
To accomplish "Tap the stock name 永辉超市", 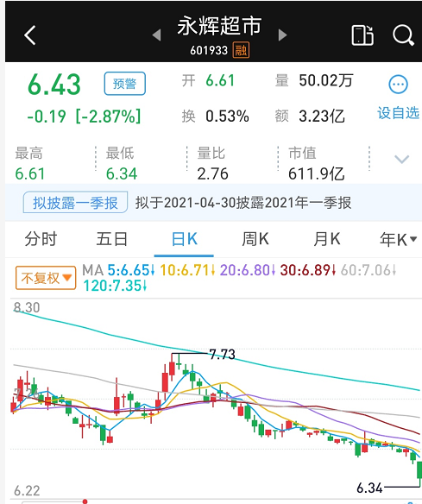I will click(x=219, y=26).
